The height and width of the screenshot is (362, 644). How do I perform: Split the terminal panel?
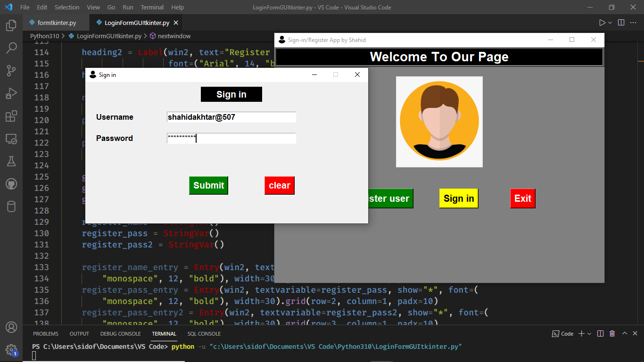[x=600, y=333]
